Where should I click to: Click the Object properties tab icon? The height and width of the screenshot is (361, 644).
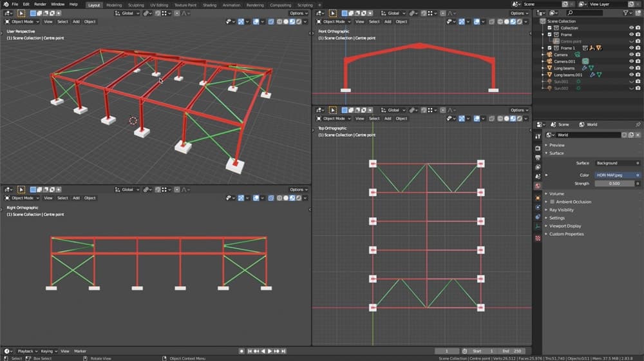(538, 197)
